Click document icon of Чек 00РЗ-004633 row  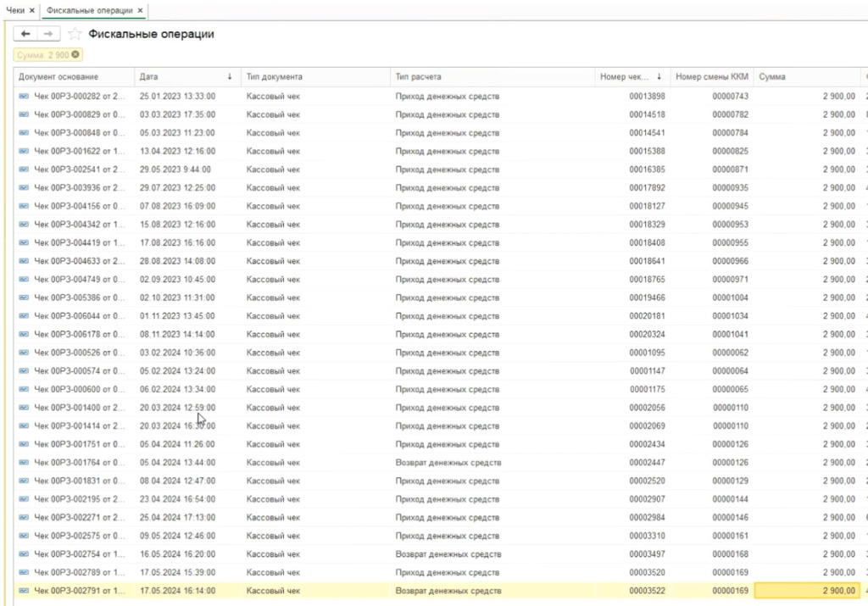coord(24,261)
